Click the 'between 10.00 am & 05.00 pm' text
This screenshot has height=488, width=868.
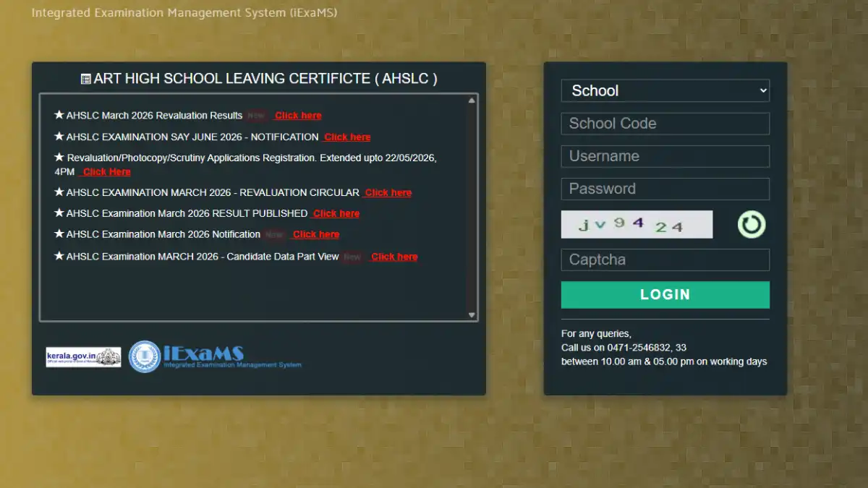click(x=628, y=361)
